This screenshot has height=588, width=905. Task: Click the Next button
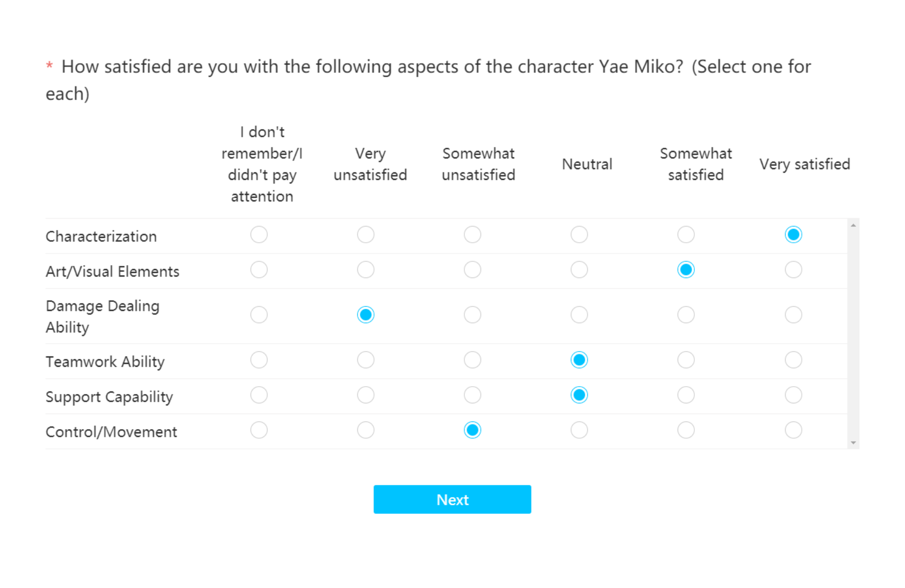[x=452, y=499]
